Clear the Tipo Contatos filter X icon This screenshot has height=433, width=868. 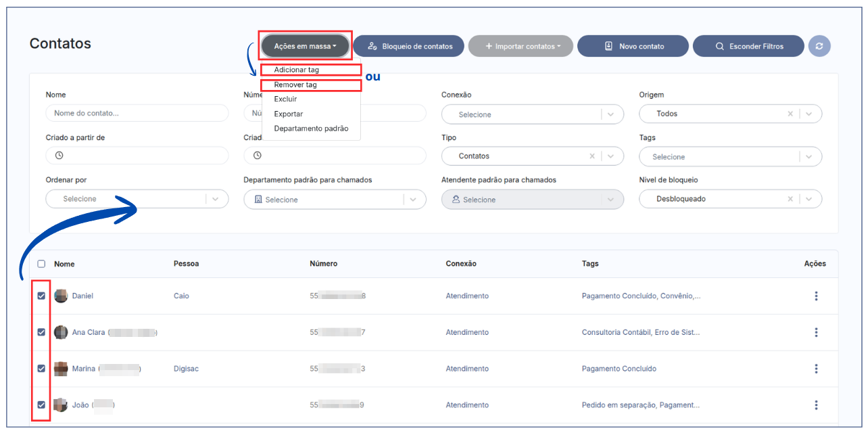(x=592, y=156)
